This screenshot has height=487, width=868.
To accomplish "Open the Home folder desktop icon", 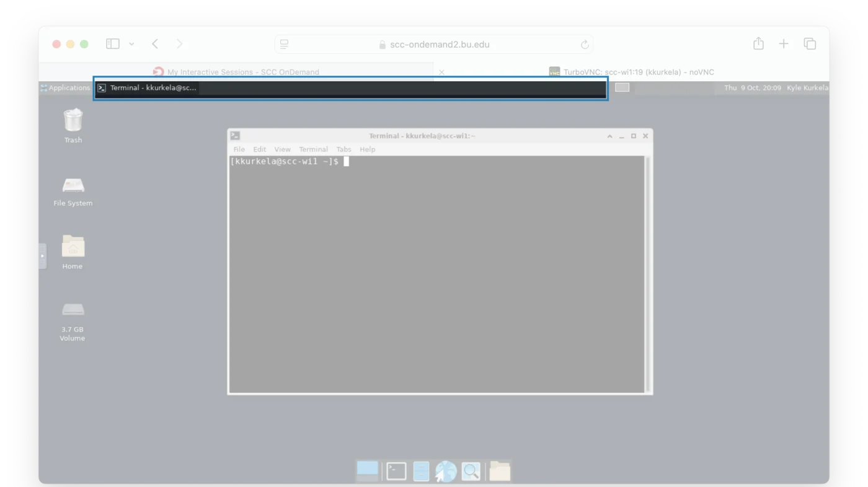I will coord(73,246).
